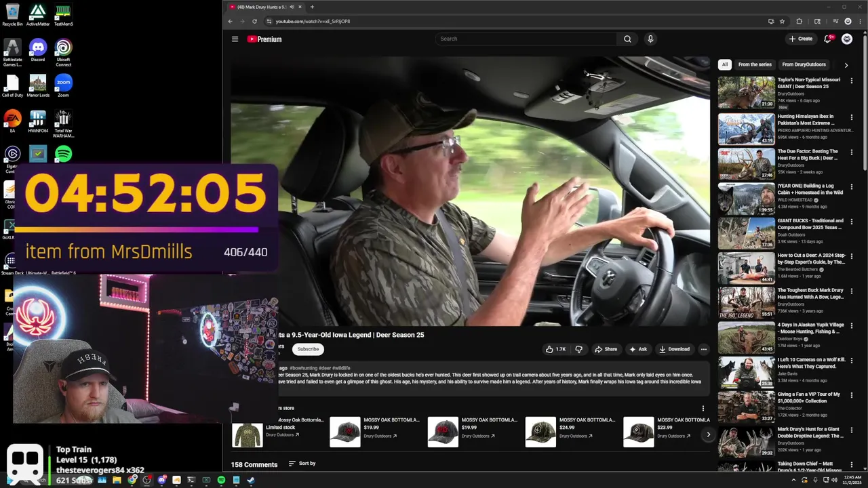868x488 pixels.
Task: Open Moose Hunting Alaskan Yupik Village thumbnail
Action: coord(746,338)
